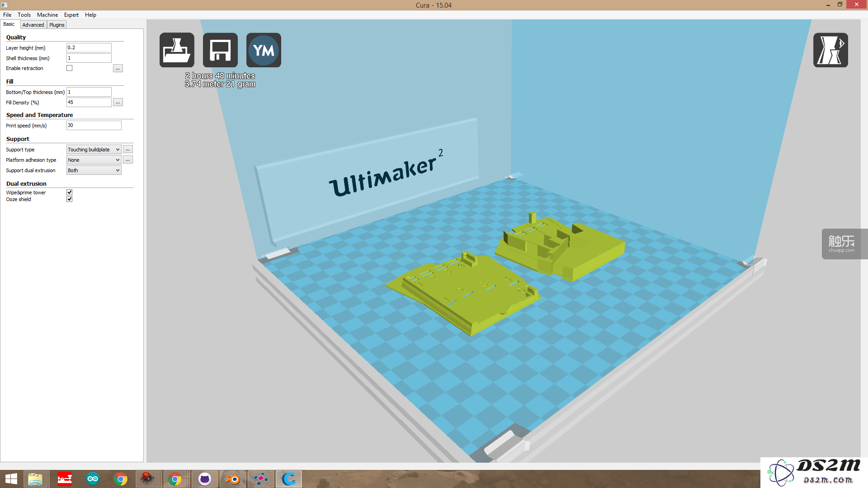Select the Basic tab
The image size is (868, 488).
pyautogui.click(x=9, y=24)
